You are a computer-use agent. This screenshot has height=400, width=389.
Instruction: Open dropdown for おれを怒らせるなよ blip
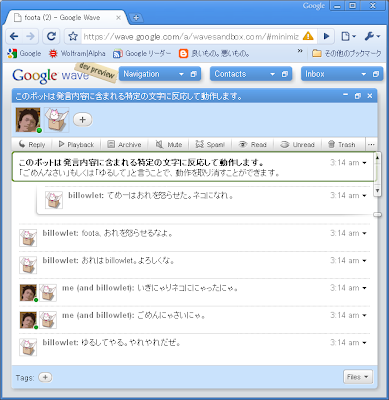pyautogui.click(x=364, y=233)
